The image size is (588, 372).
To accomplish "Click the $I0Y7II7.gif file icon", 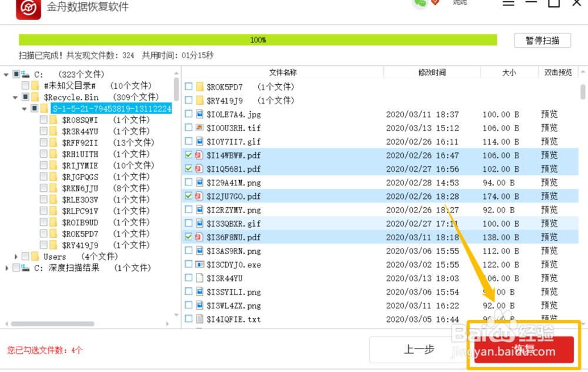I will (199, 141).
